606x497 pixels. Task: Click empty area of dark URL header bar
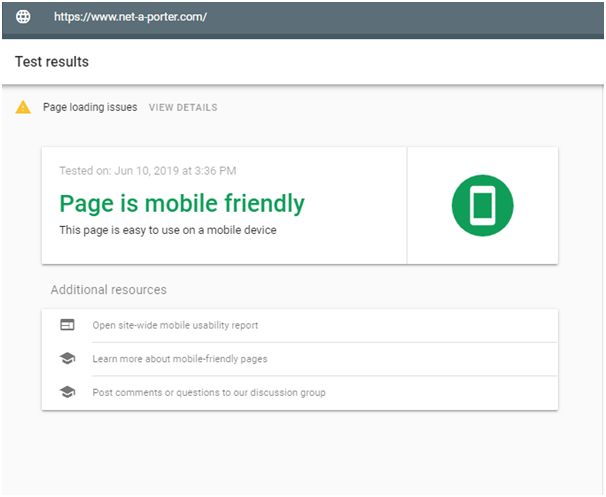tap(406, 17)
